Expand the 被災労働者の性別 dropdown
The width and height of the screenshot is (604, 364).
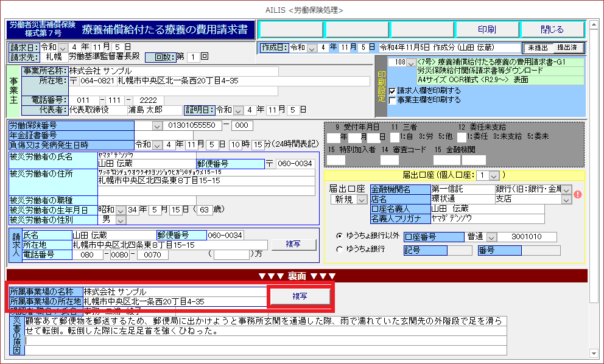(121, 219)
